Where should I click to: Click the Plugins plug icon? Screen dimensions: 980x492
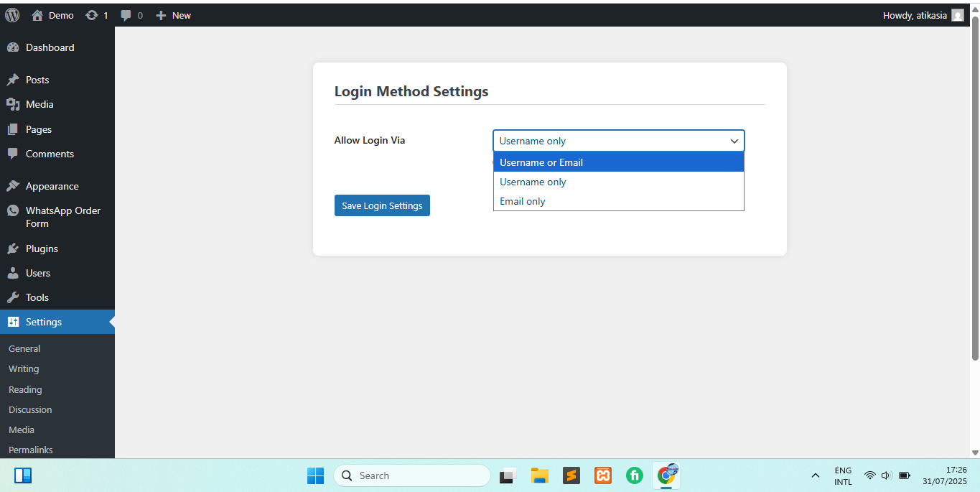[13, 249]
